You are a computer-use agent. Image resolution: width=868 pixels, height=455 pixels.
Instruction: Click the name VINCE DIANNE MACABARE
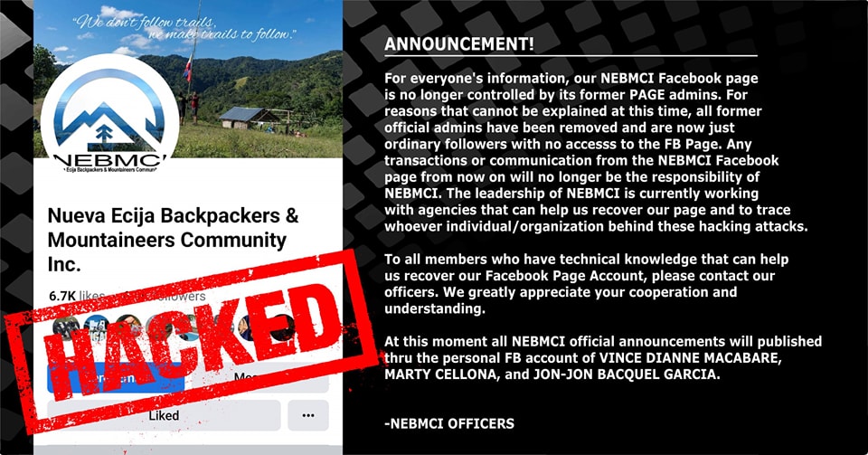coord(690,357)
